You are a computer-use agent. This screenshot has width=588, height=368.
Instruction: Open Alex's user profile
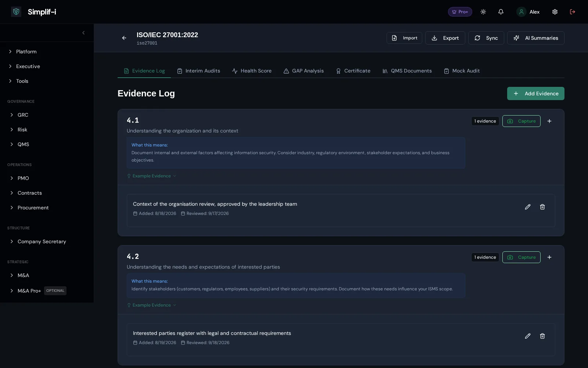[528, 12]
